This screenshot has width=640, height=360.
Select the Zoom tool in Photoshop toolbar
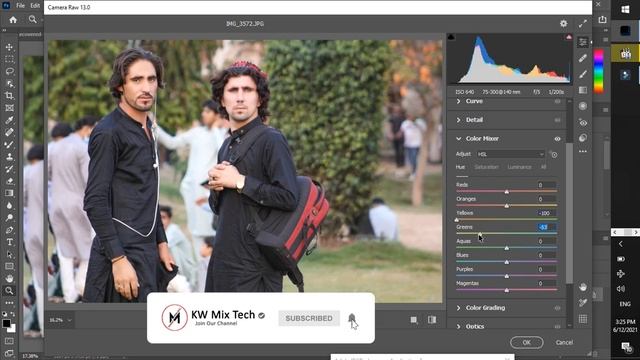[x=9, y=291]
